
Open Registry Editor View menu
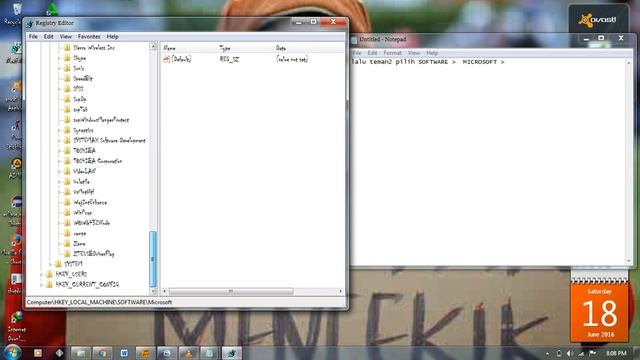[x=65, y=37]
